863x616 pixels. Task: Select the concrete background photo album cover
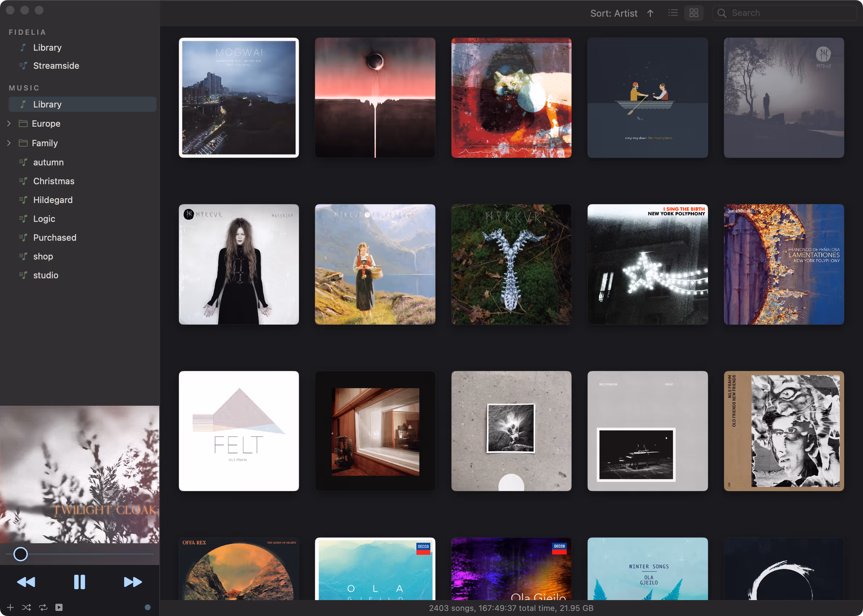tap(512, 431)
